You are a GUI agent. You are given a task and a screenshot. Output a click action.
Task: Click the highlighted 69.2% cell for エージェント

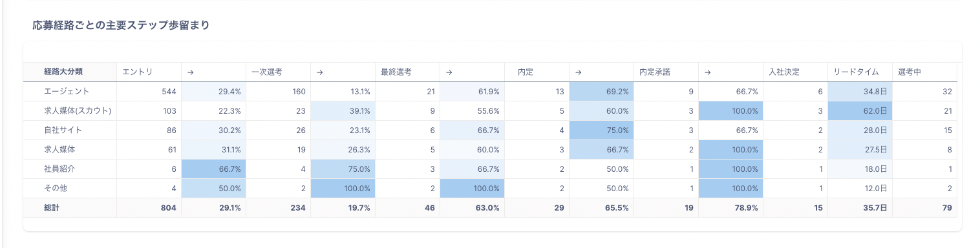tap(601, 92)
